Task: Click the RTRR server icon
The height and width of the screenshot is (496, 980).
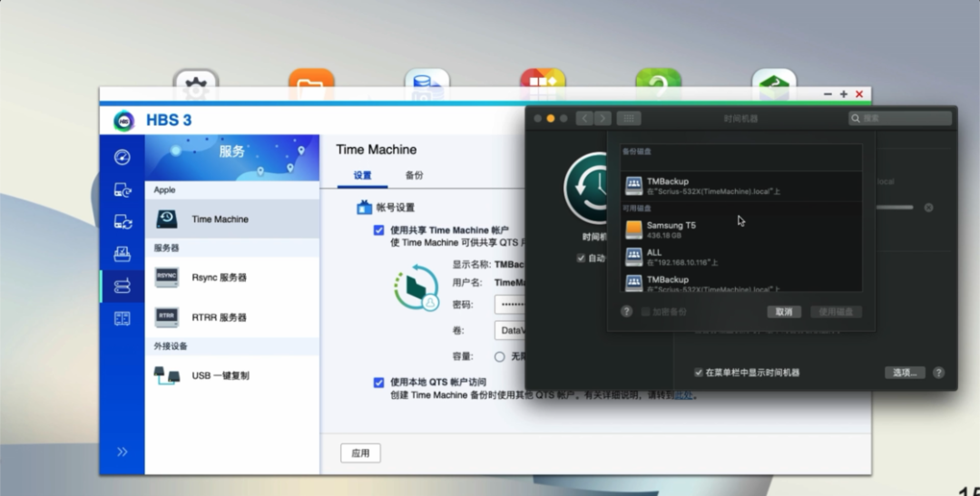Action: pos(166,317)
